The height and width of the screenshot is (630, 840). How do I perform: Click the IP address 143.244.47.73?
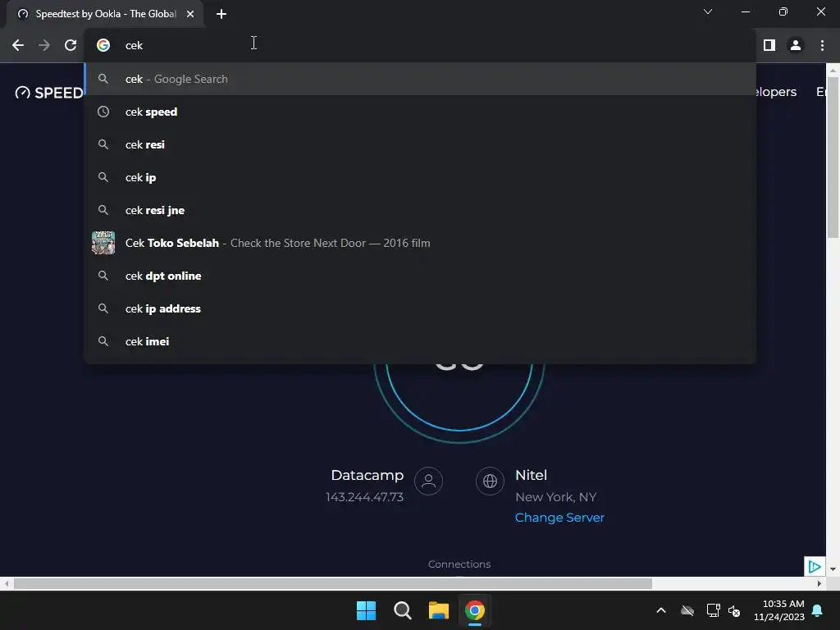click(x=364, y=497)
